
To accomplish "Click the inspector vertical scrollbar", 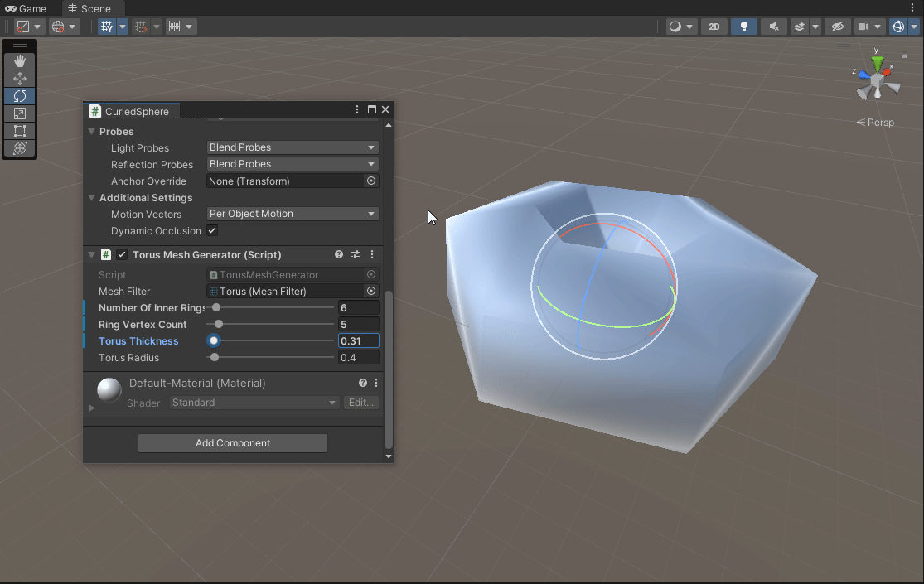I will [389, 369].
